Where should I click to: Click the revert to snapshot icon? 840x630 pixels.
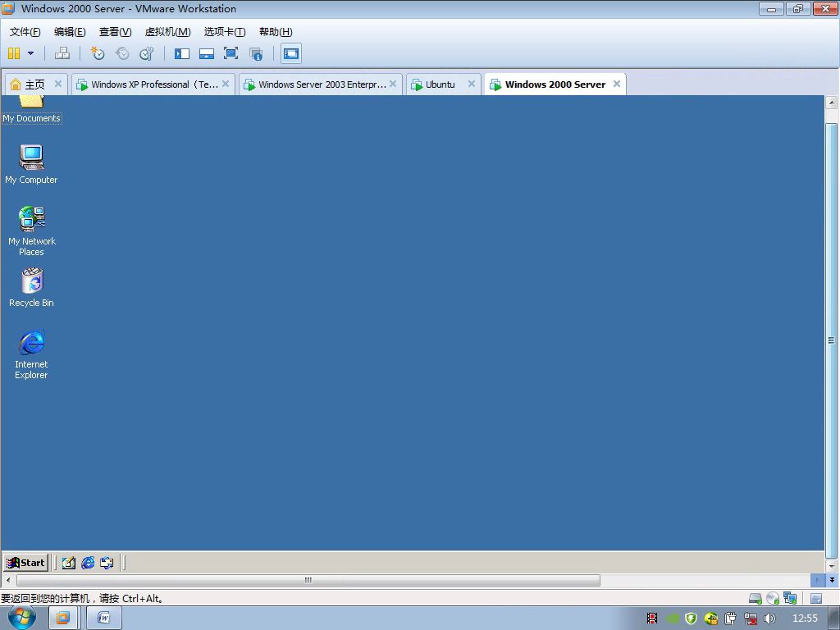[122, 53]
